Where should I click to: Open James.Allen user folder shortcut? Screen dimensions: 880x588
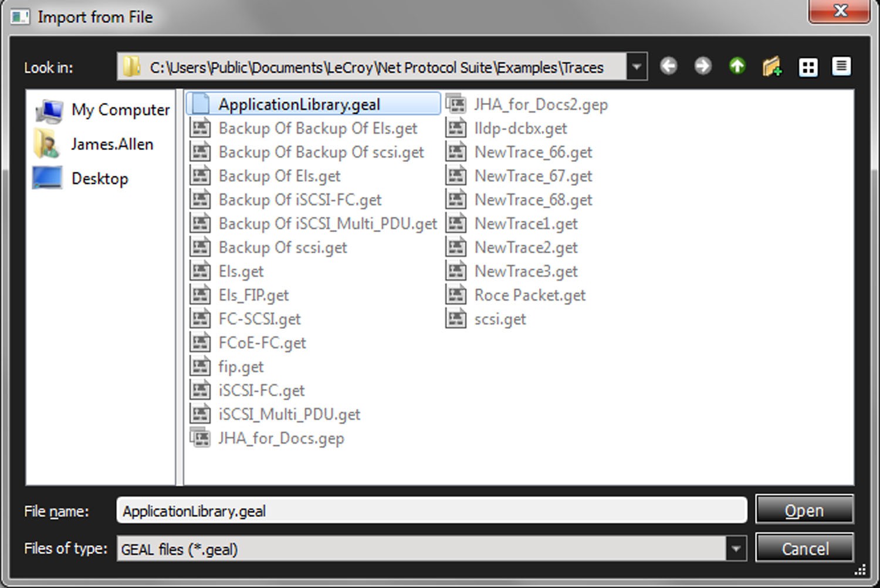94,144
